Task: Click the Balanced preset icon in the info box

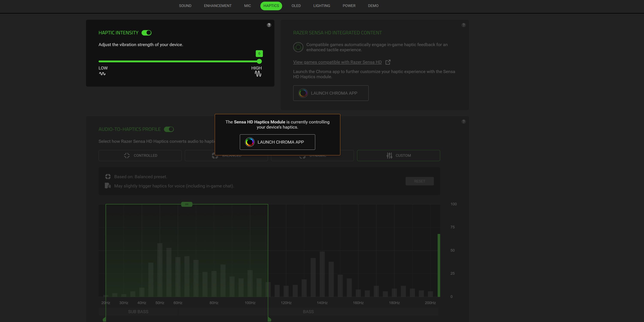Action: [108, 176]
